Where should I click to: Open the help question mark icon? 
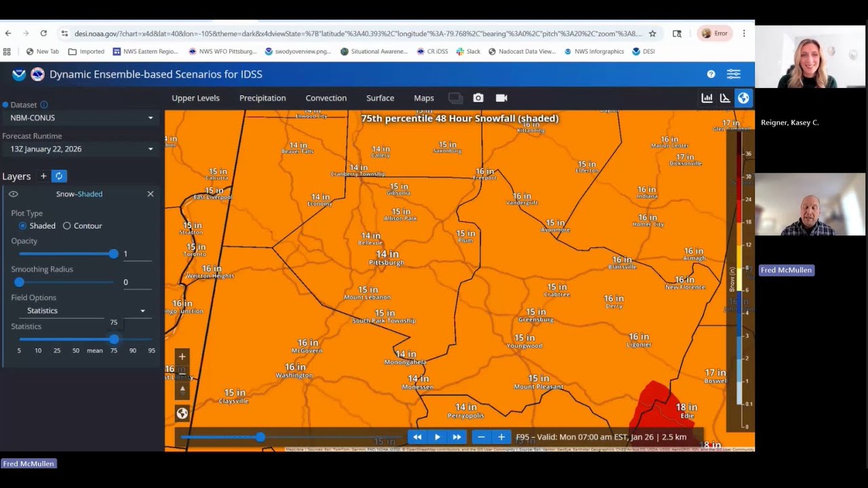[x=711, y=74]
